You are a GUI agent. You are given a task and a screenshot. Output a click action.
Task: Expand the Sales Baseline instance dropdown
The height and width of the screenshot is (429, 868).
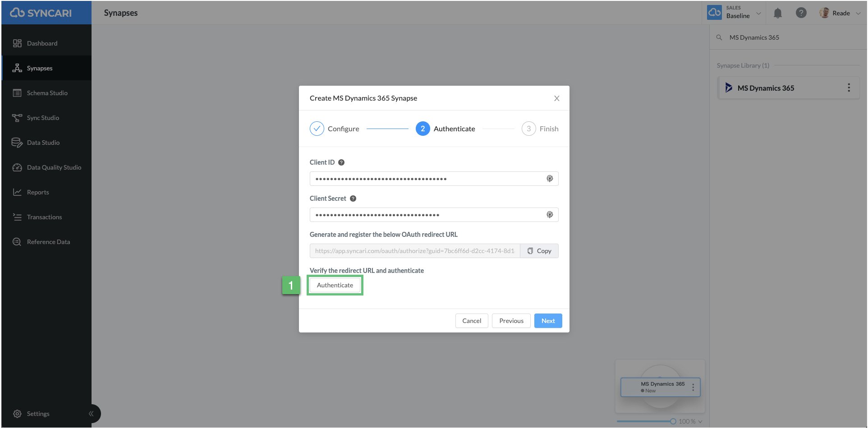click(758, 13)
